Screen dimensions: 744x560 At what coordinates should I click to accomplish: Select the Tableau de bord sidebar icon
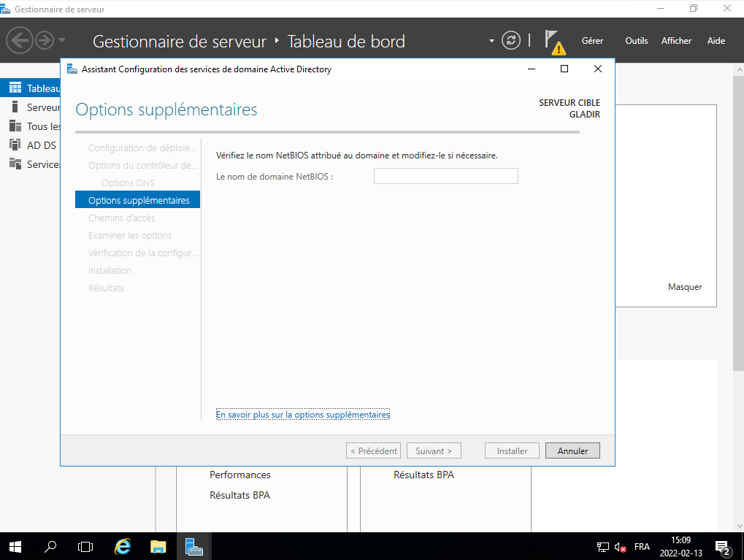(15, 88)
